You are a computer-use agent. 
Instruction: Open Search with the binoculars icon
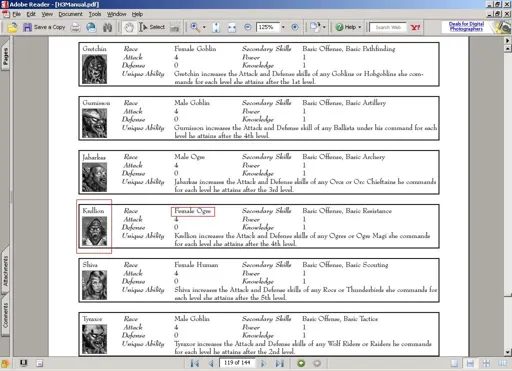point(107,27)
